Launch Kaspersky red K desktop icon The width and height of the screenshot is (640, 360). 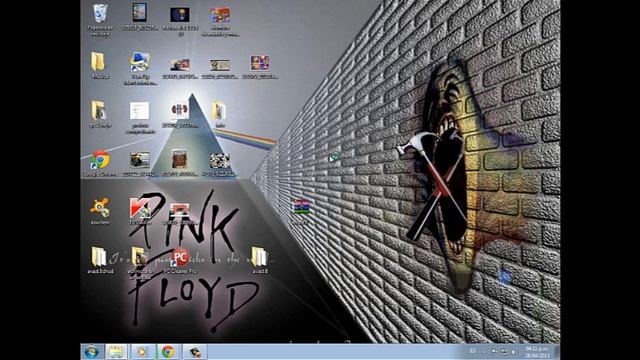click(x=140, y=211)
